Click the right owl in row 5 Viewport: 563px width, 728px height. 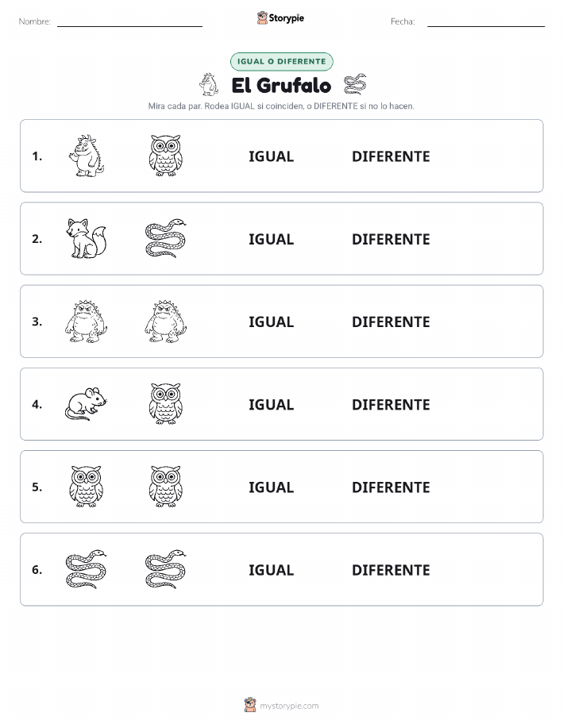point(165,487)
